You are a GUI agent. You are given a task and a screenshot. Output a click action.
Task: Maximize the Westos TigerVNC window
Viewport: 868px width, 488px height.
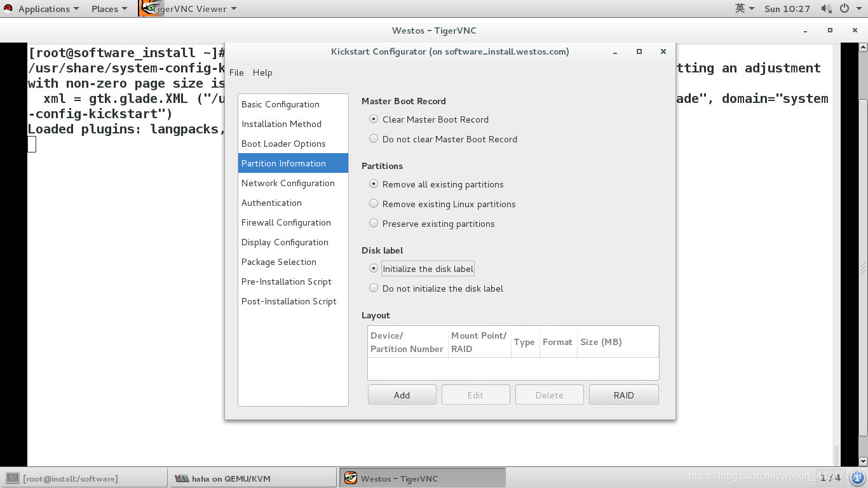pos(830,30)
